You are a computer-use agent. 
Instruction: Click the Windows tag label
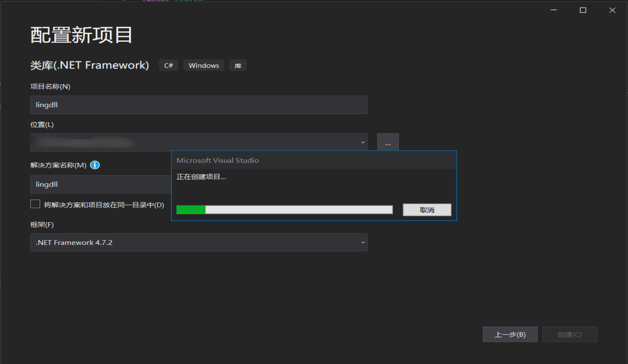click(x=204, y=65)
